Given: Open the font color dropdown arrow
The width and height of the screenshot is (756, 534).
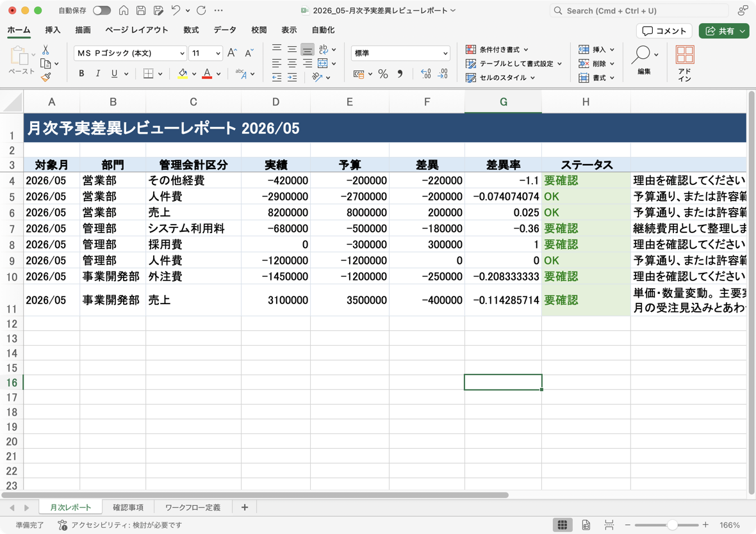Looking at the screenshot, I should coord(219,74).
